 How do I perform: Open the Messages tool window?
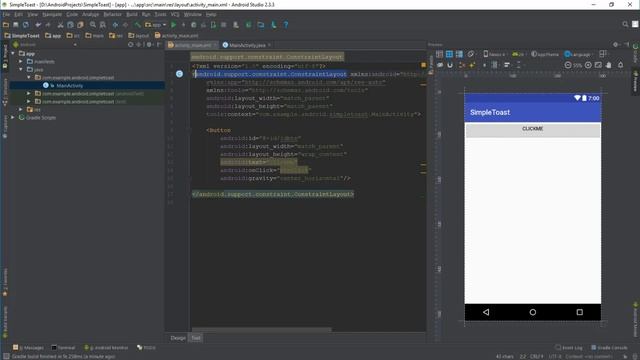tap(28, 348)
